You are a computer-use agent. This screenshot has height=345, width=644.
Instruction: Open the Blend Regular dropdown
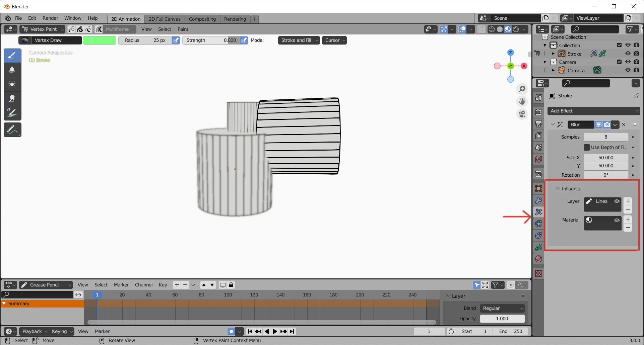[502, 308]
